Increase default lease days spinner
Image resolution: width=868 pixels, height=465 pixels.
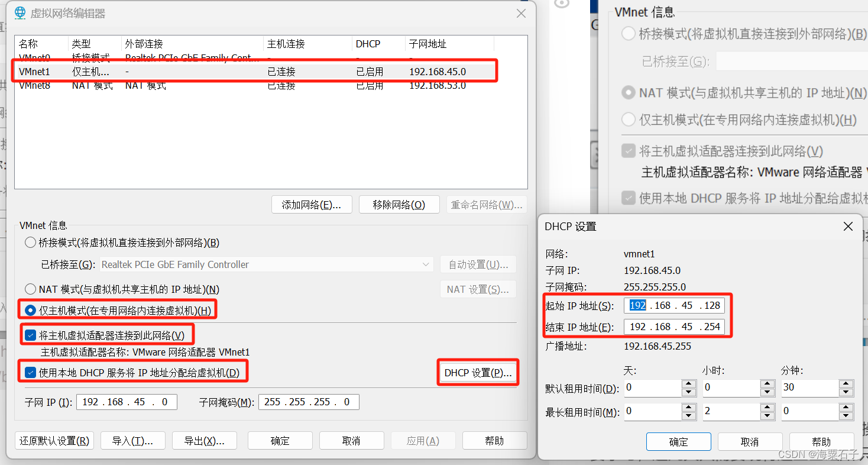coord(688,384)
